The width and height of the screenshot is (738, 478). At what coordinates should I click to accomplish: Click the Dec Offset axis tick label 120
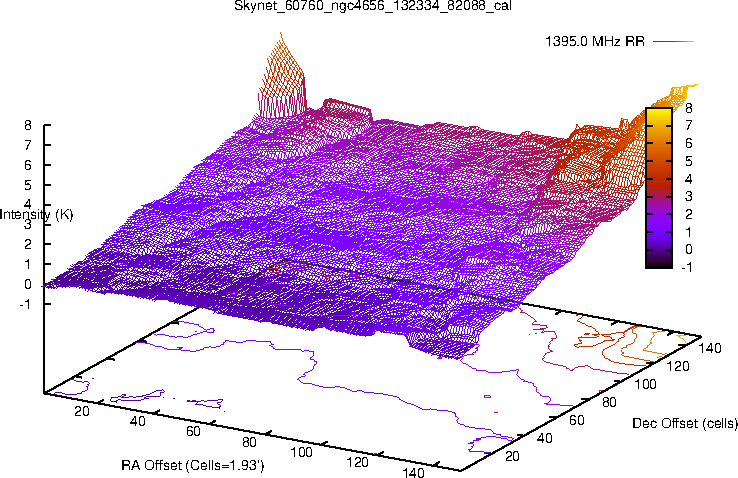pyautogui.click(x=678, y=366)
